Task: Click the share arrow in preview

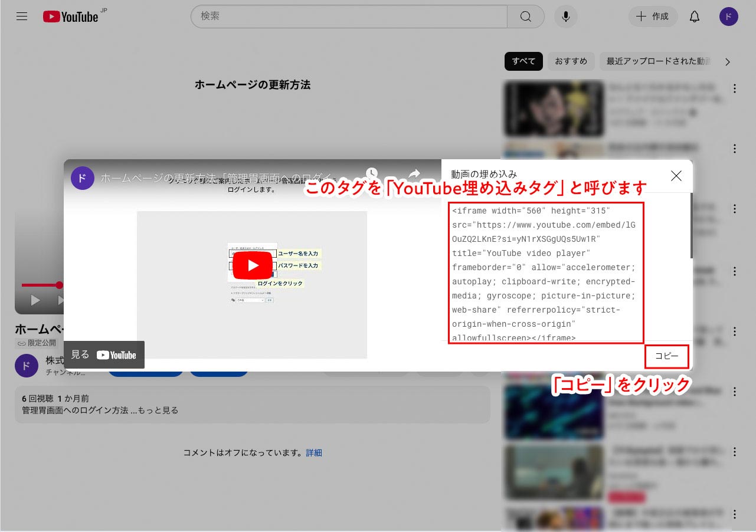Action: click(414, 173)
